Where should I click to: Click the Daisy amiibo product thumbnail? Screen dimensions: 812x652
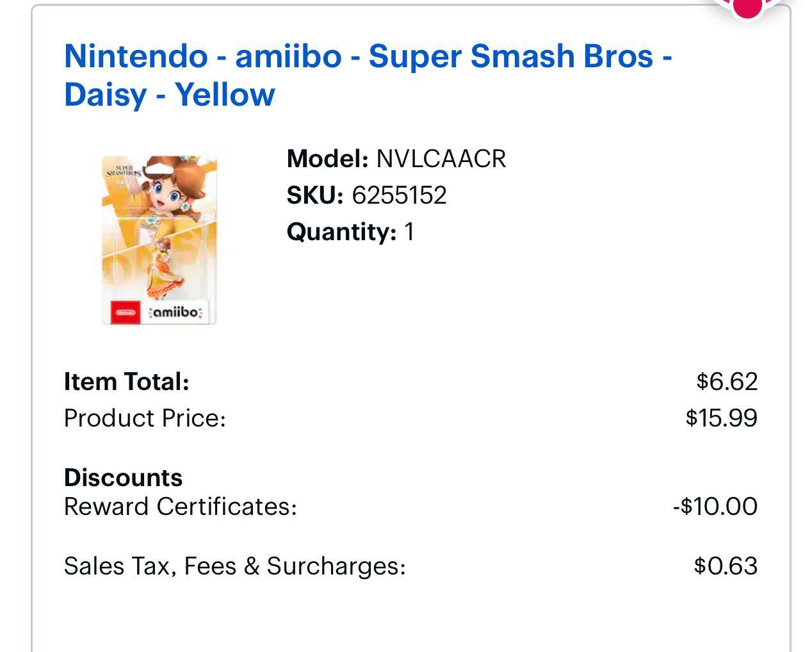coord(159,239)
